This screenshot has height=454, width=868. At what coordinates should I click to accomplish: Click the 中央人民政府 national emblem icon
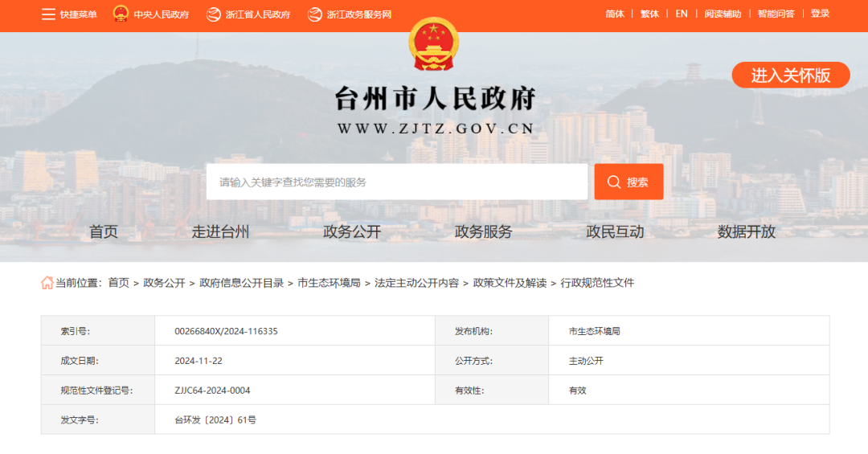tap(121, 14)
